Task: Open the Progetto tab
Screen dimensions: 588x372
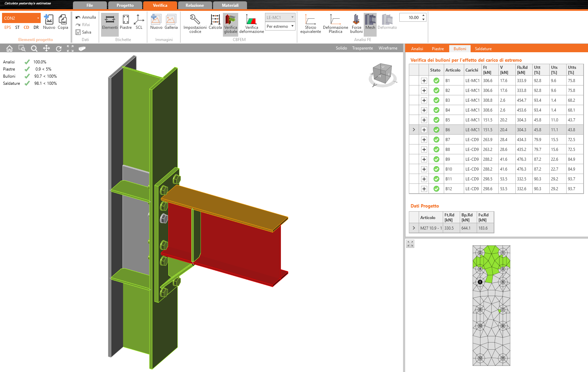Action: click(125, 5)
